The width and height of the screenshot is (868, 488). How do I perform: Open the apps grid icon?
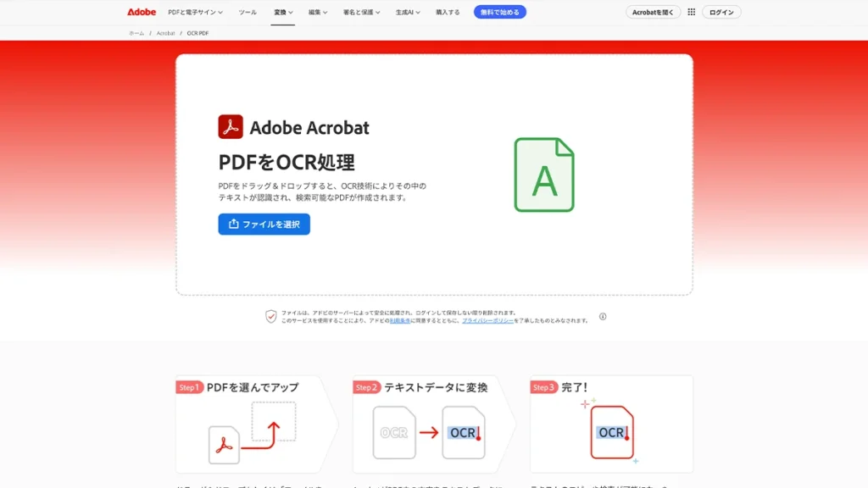[x=692, y=12]
